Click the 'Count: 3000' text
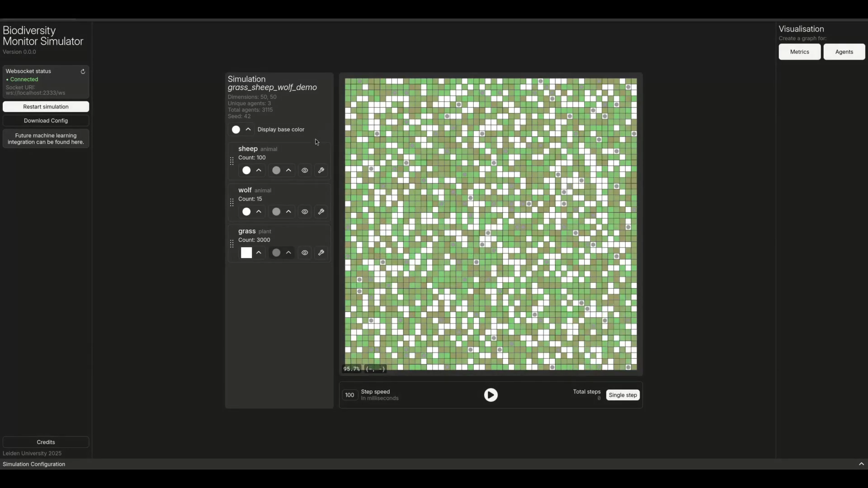 254,240
